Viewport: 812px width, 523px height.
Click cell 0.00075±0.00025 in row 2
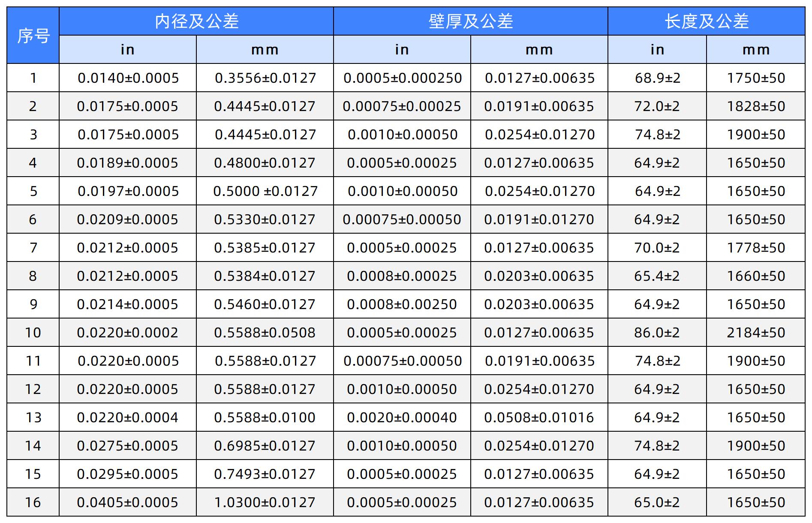click(402, 106)
